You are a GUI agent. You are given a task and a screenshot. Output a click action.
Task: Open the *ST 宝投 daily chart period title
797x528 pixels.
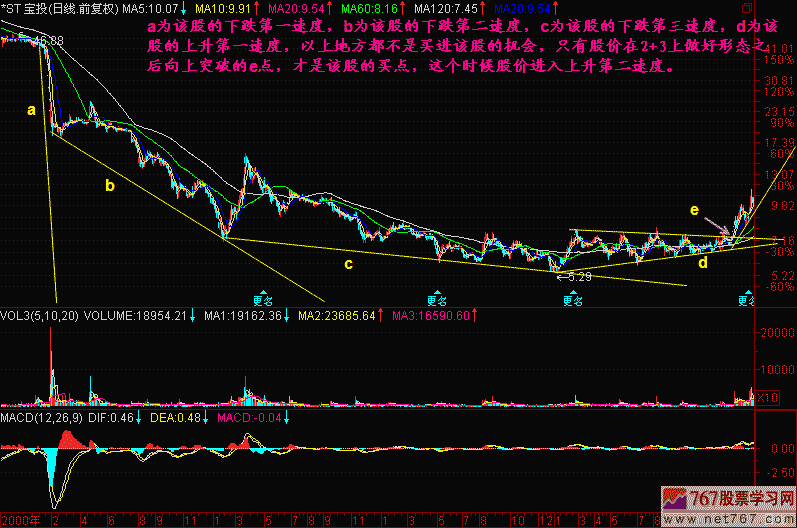click(60, 7)
